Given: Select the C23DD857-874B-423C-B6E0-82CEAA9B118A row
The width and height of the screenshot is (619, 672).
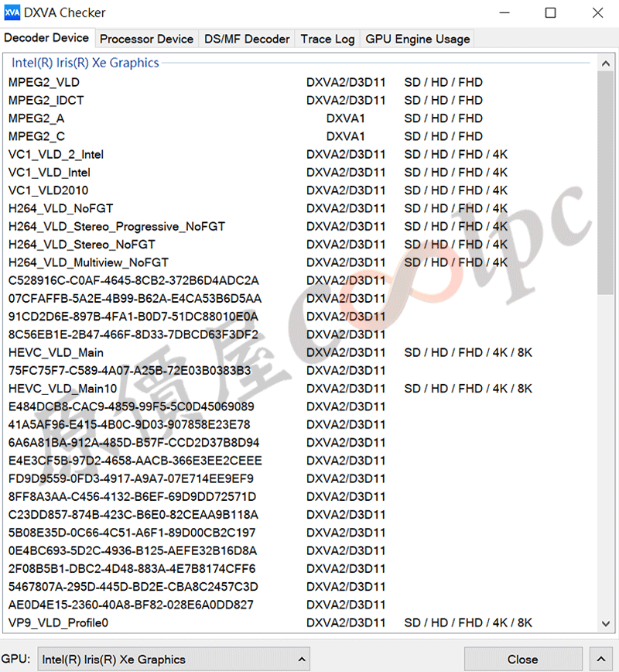Looking at the screenshot, I should (x=300, y=514).
